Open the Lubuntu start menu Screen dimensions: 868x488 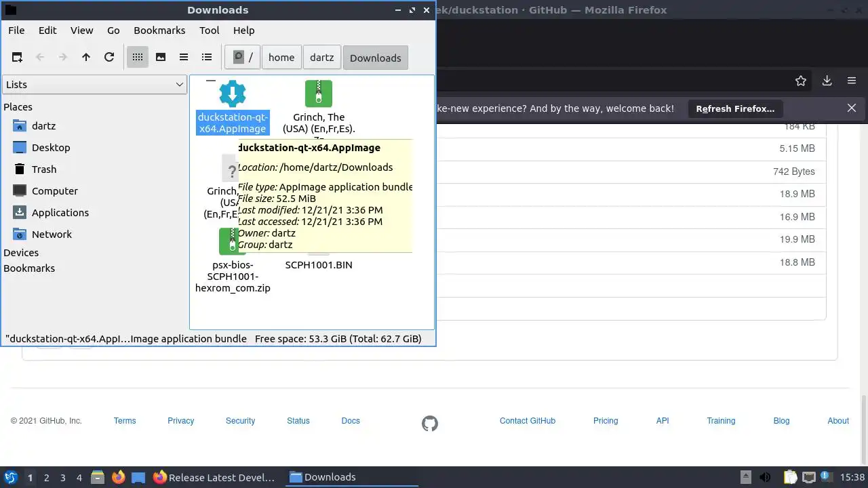(x=10, y=477)
